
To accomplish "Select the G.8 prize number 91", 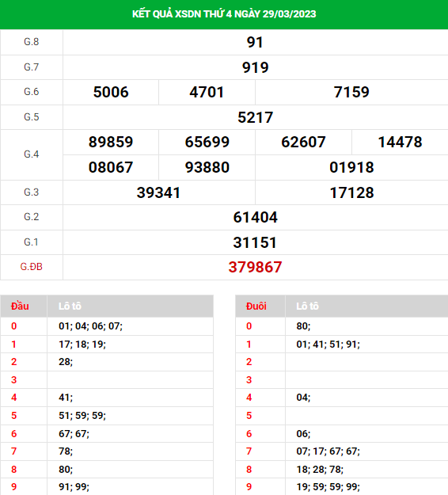I will (255, 42).
